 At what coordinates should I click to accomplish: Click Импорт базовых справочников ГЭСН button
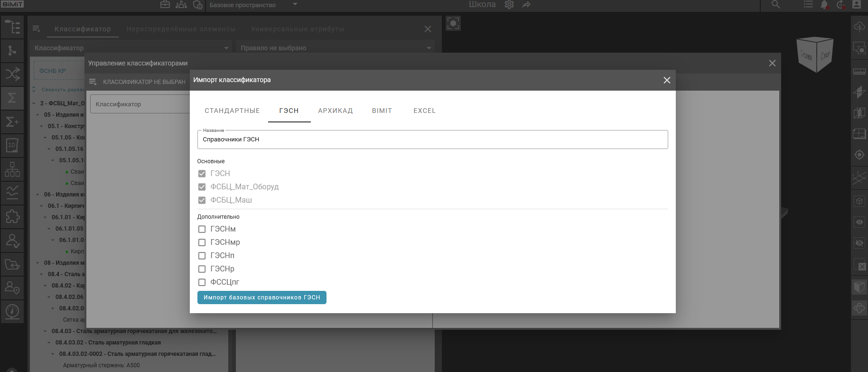262,298
